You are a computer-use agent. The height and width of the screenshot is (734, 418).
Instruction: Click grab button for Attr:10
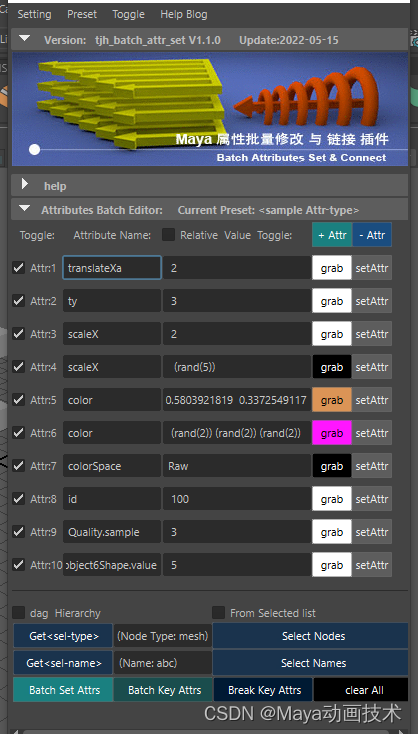[332, 565]
